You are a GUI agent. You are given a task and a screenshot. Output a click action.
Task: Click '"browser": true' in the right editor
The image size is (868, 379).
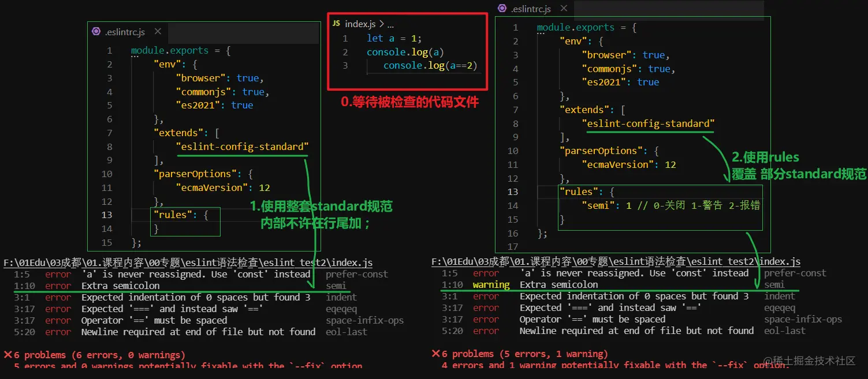(625, 55)
